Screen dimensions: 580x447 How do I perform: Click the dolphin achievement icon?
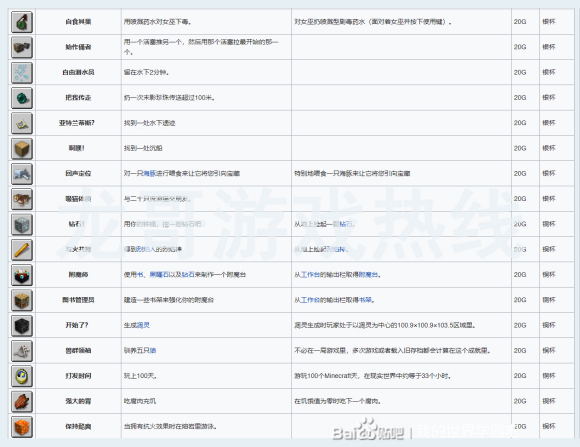pos(22,174)
